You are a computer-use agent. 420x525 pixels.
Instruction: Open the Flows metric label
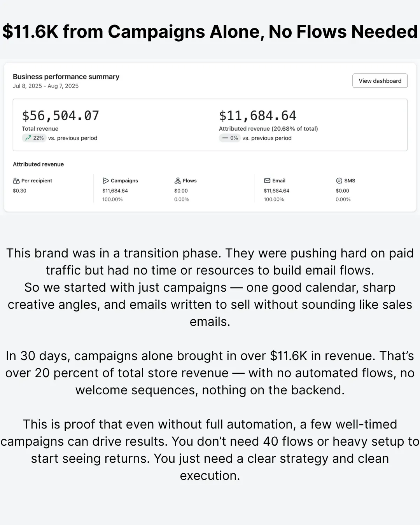190,181
